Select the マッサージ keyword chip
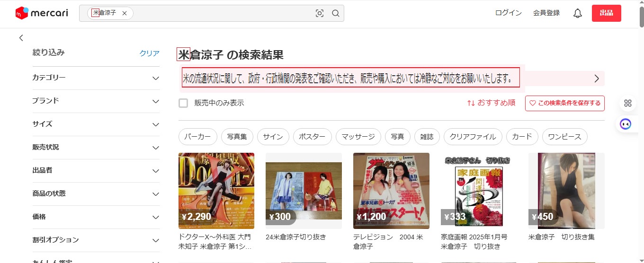Screen dimensions: 644x263 click(358, 137)
